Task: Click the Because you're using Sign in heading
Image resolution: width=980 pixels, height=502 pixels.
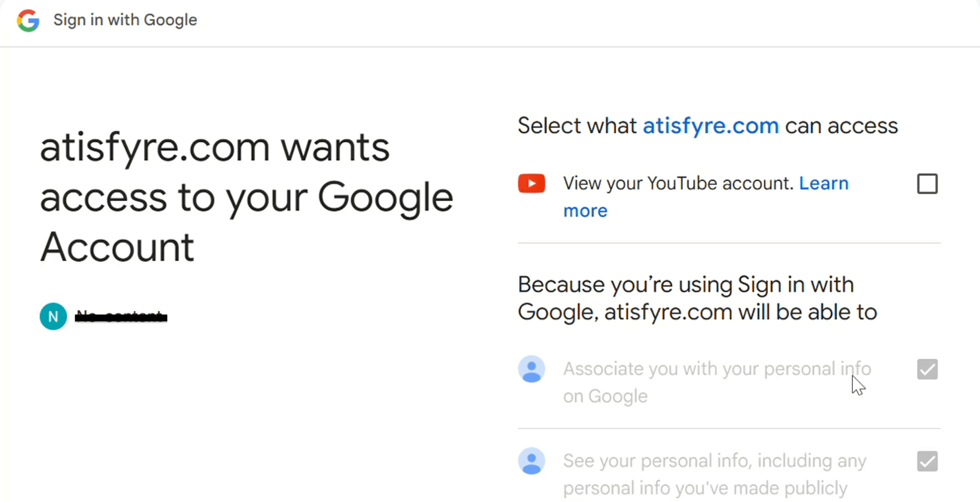Action: click(x=697, y=298)
